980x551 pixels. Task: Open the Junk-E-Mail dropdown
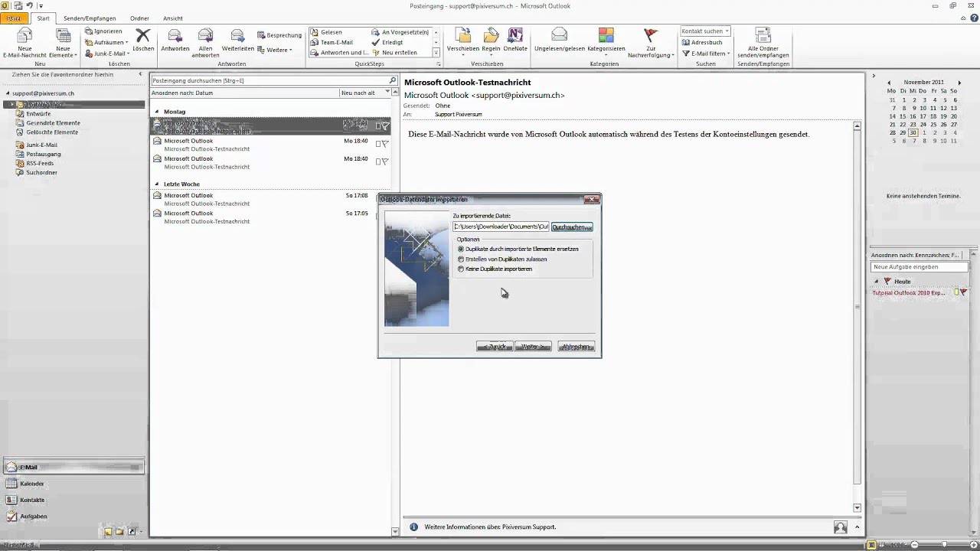(106, 54)
